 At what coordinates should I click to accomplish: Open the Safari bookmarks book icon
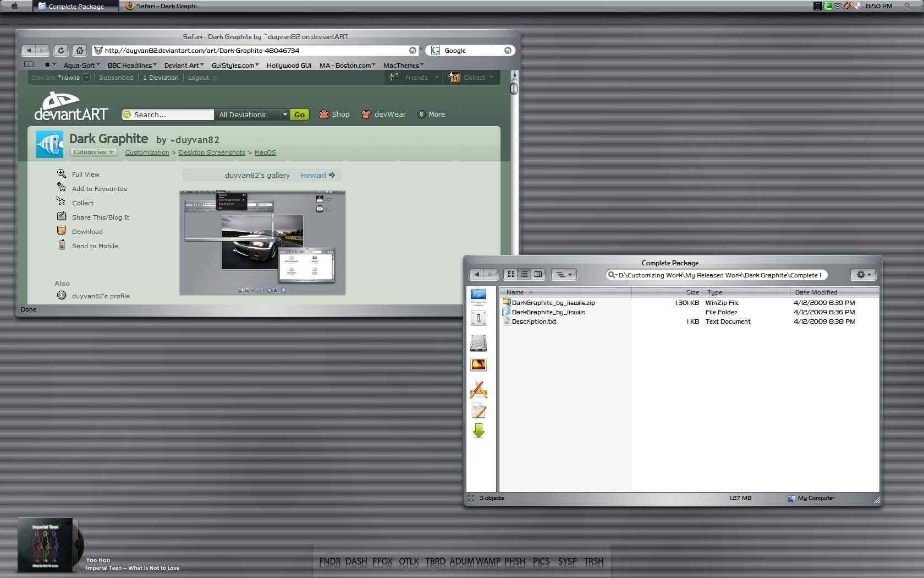tap(29, 65)
